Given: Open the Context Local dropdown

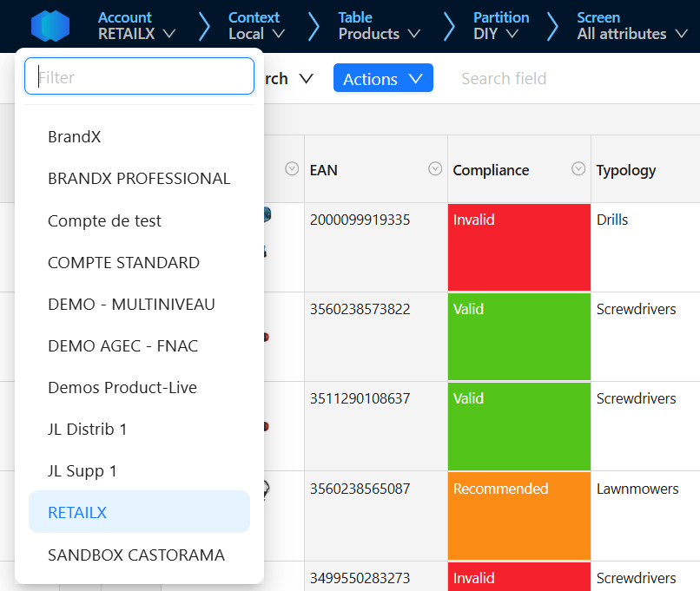Looking at the screenshot, I should (x=256, y=26).
